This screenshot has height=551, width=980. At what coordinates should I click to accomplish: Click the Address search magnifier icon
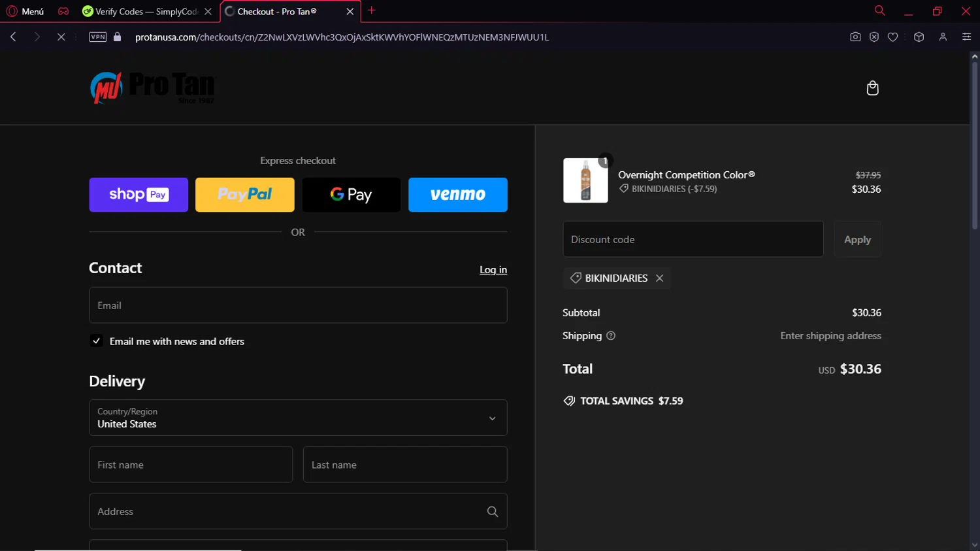coord(493,512)
